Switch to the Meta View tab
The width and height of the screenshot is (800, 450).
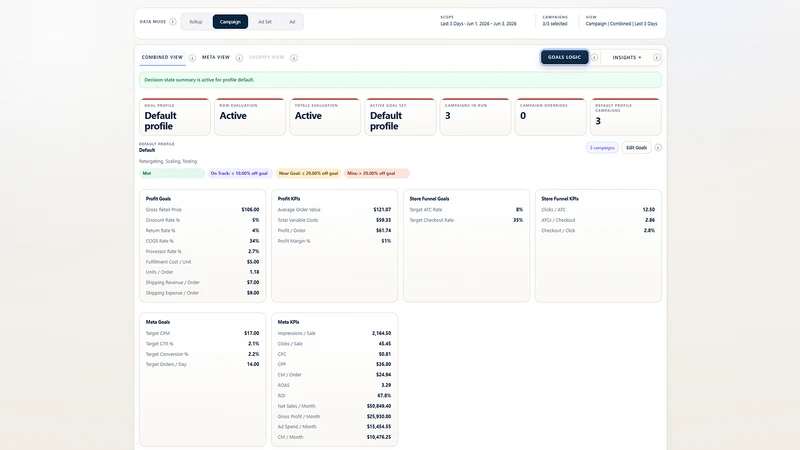pos(216,57)
